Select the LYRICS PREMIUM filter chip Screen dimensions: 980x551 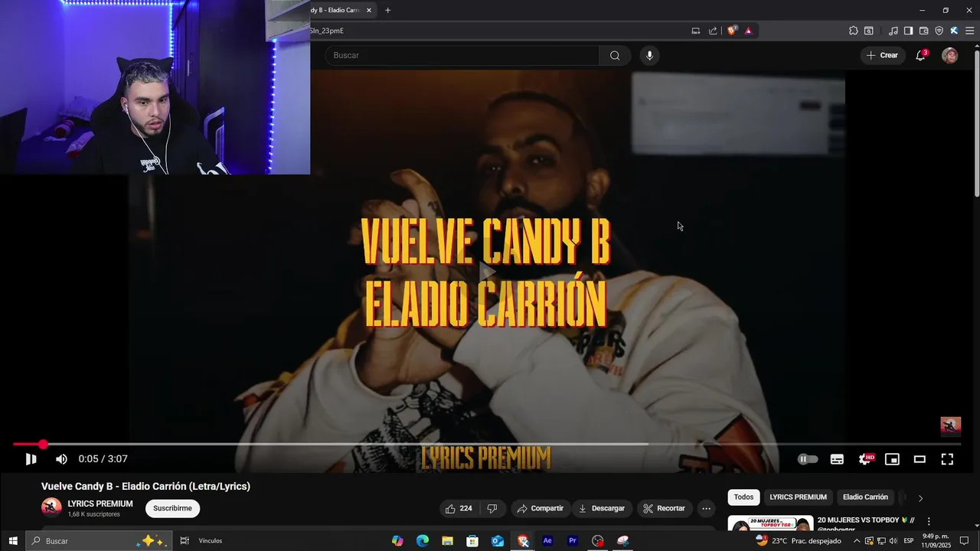(798, 497)
